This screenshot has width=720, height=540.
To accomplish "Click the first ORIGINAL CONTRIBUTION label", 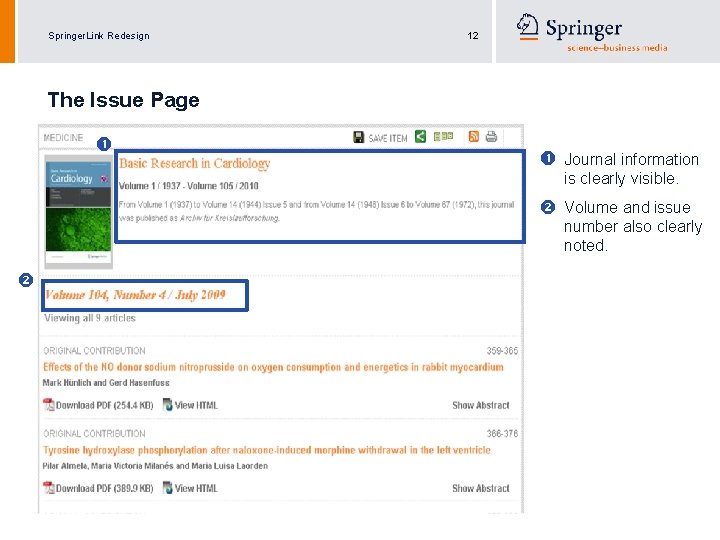I will 94,351.
